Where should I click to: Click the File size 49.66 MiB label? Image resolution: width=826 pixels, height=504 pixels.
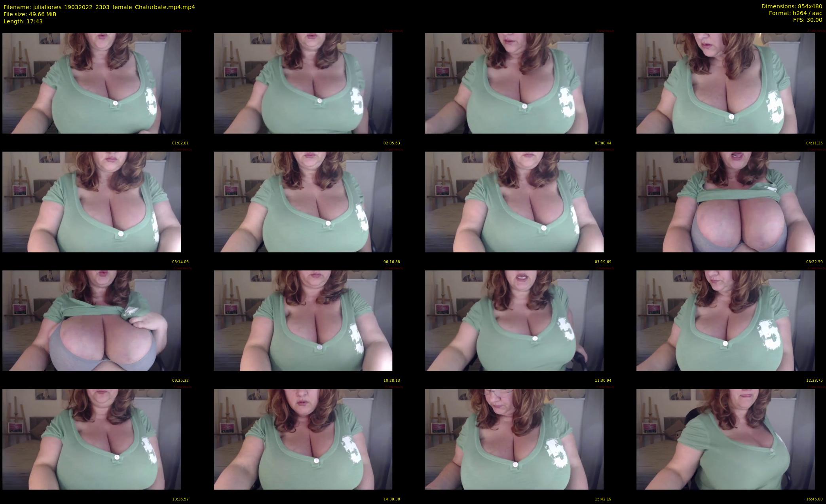[30, 14]
